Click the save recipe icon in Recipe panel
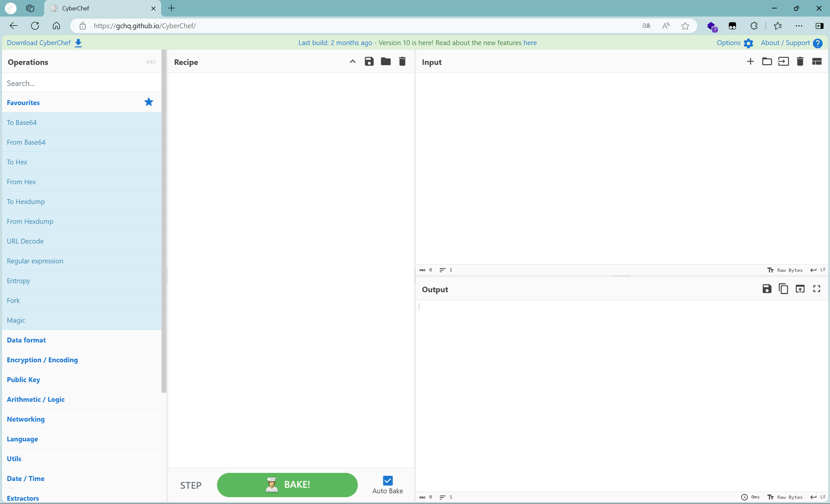The image size is (830, 504). [369, 62]
